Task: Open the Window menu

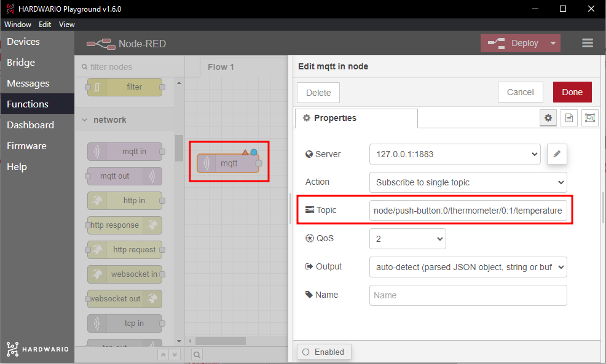Action: coord(18,25)
